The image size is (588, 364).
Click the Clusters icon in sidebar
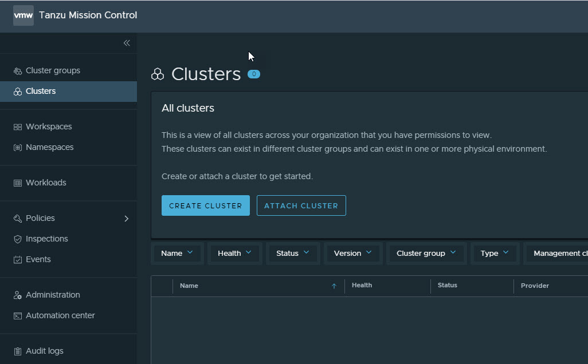(x=18, y=92)
